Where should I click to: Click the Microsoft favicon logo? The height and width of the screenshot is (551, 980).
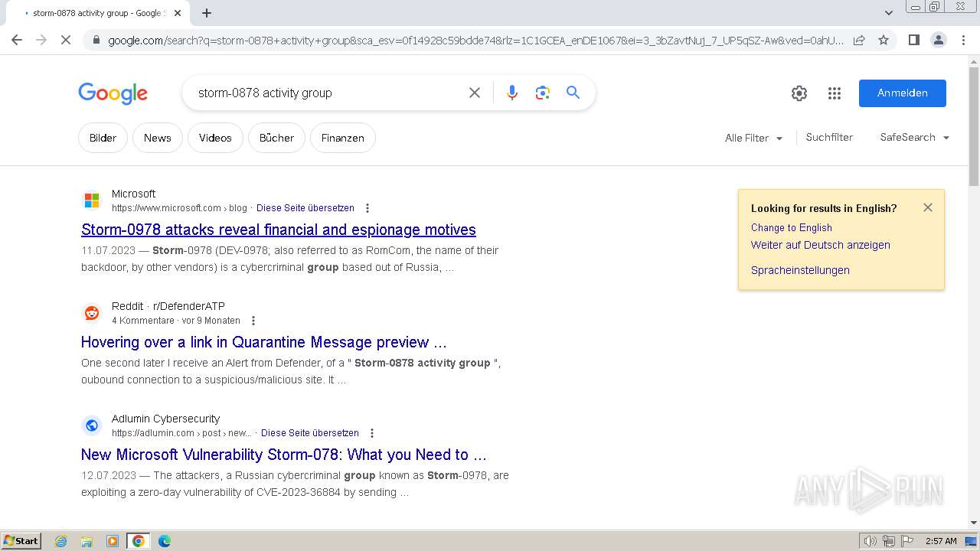[92, 201]
